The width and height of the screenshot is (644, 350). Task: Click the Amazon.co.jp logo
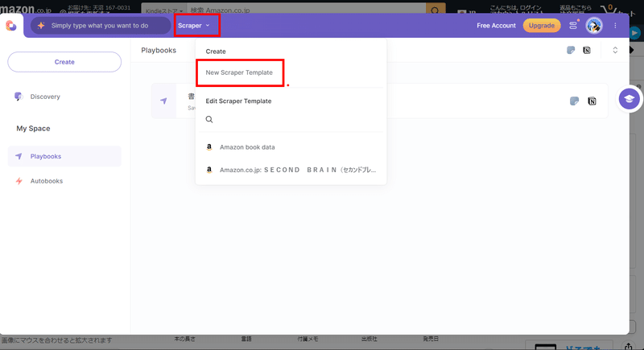26,8
